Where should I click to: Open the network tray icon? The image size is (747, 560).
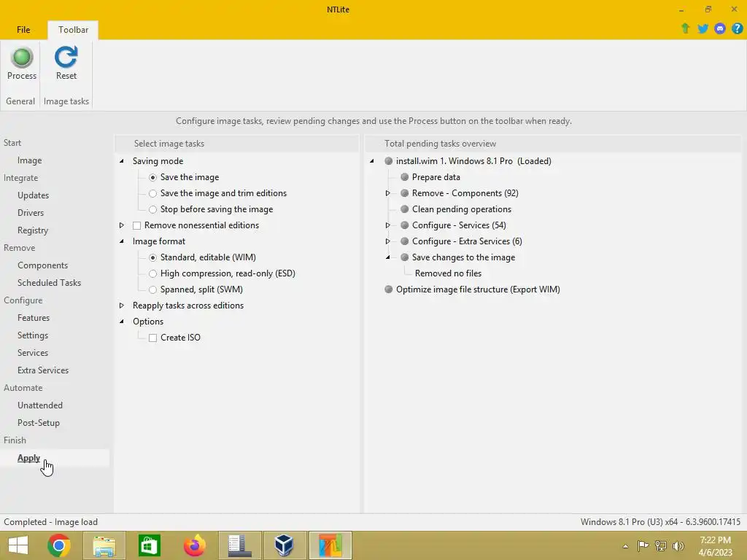coord(660,545)
